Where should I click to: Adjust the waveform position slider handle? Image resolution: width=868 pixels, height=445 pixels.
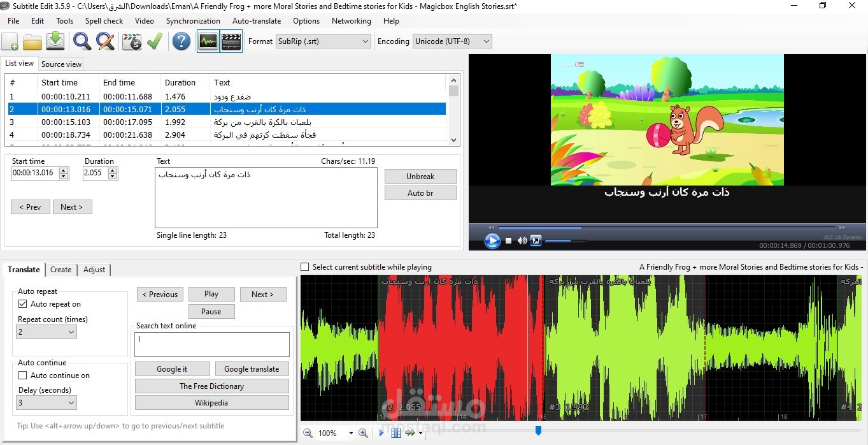click(538, 431)
